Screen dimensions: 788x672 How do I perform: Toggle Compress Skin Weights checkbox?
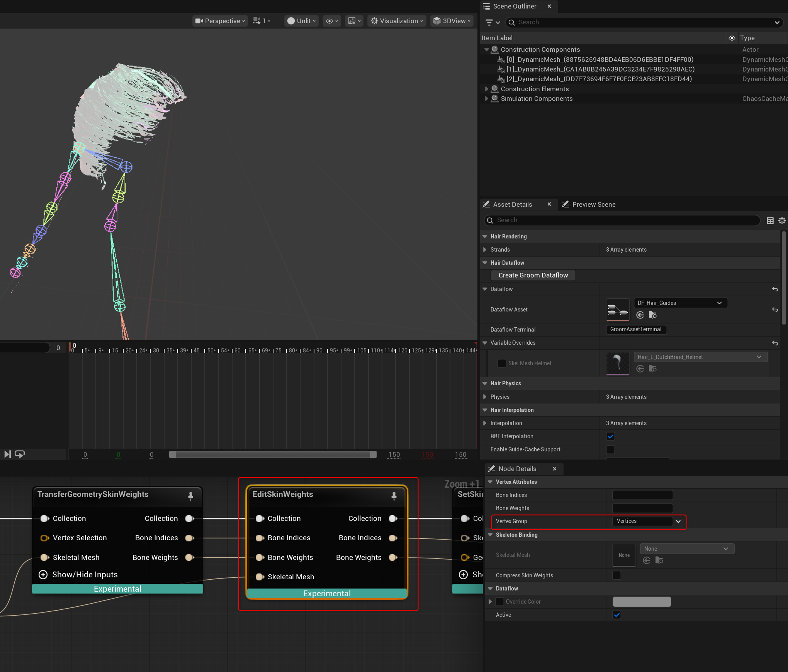tap(616, 575)
